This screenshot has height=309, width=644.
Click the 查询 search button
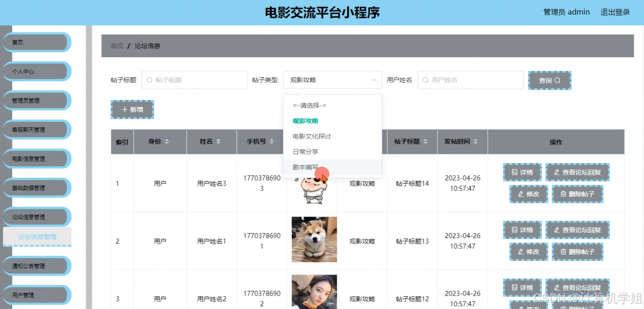[550, 80]
